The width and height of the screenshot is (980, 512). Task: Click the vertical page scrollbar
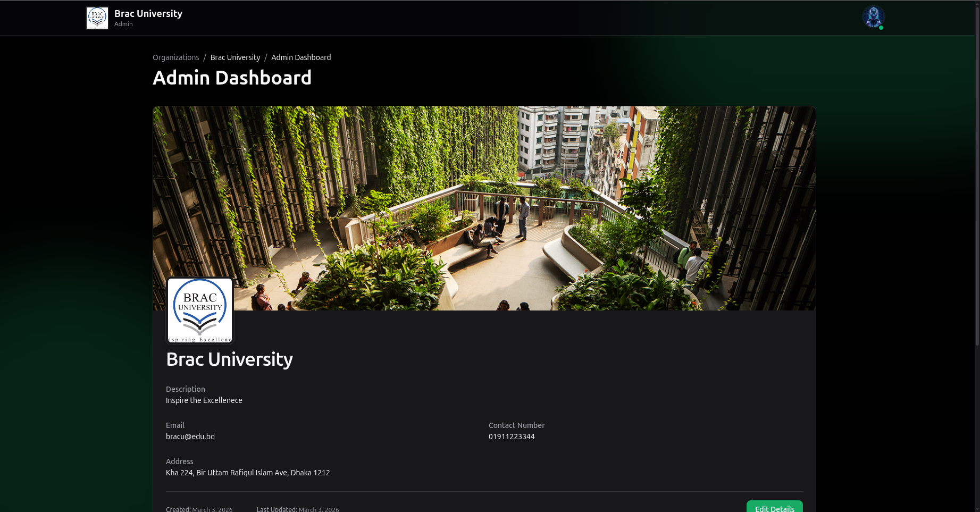(x=976, y=175)
